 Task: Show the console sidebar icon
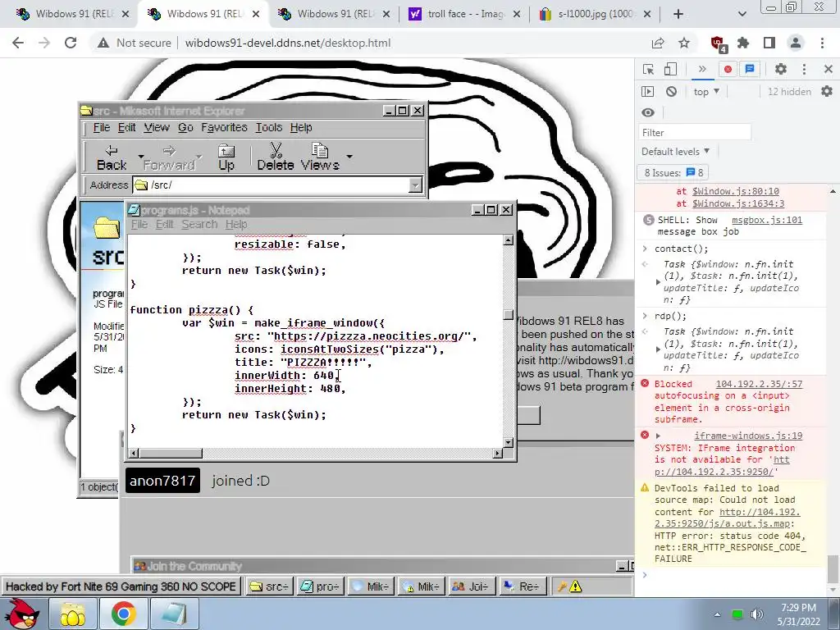tap(648, 92)
